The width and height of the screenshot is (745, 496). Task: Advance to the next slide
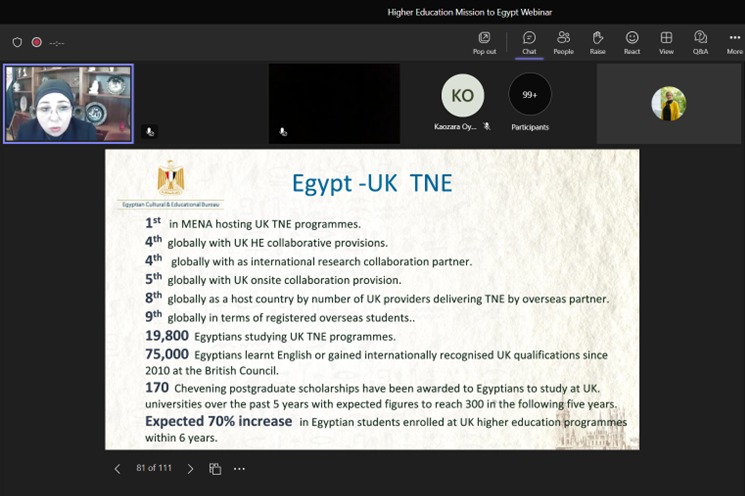pyautogui.click(x=190, y=469)
